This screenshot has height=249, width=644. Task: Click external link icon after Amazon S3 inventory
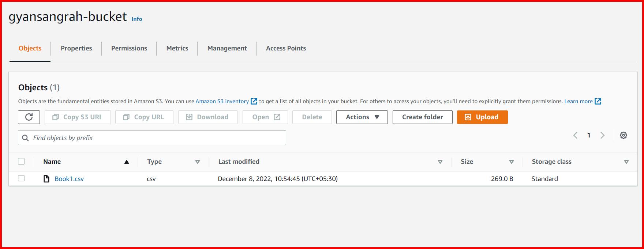point(254,101)
